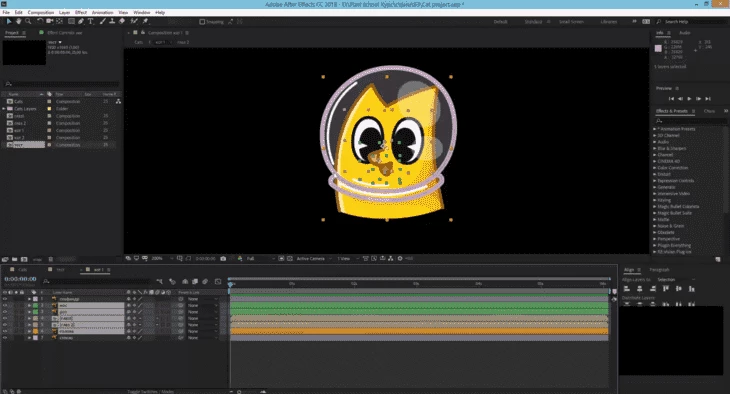The image size is (730, 394).
Task: Select the Eraser tool
Action: (122, 21)
